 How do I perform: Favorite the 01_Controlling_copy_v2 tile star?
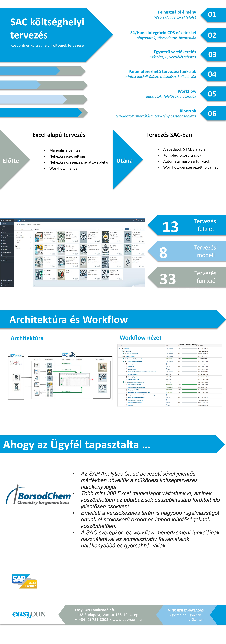(x=51, y=241)
